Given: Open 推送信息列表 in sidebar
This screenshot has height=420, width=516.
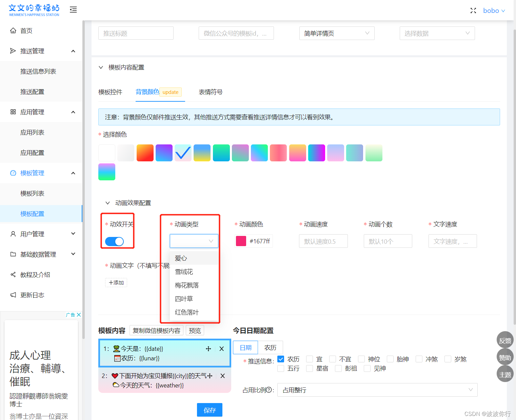Looking at the screenshot, I should tap(38, 71).
